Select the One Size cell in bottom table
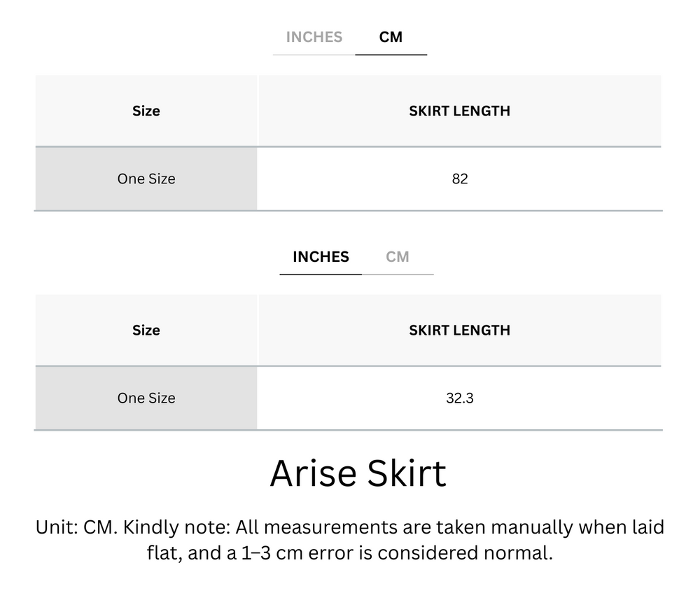 coord(146,398)
